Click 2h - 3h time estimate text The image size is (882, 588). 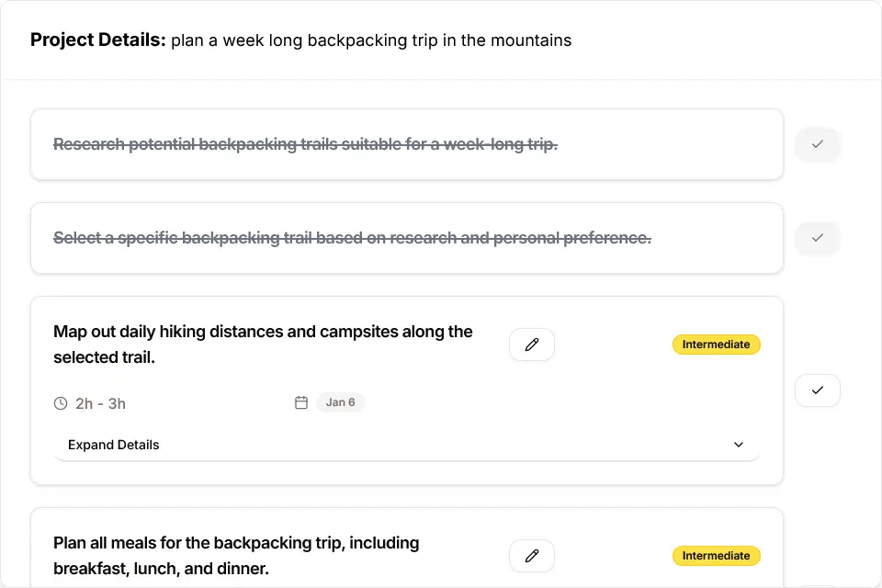tap(101, 403)
